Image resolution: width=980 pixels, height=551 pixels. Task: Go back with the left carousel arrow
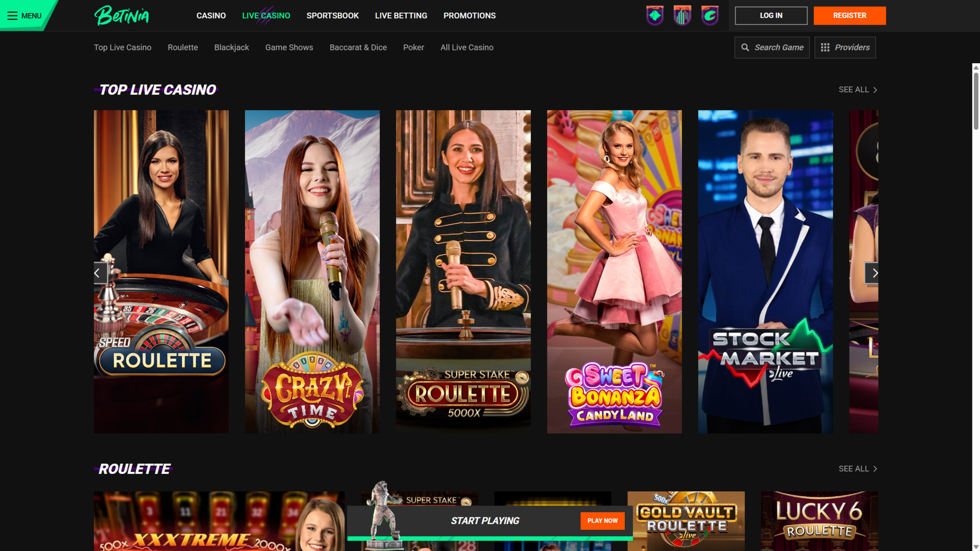(98, 273)
